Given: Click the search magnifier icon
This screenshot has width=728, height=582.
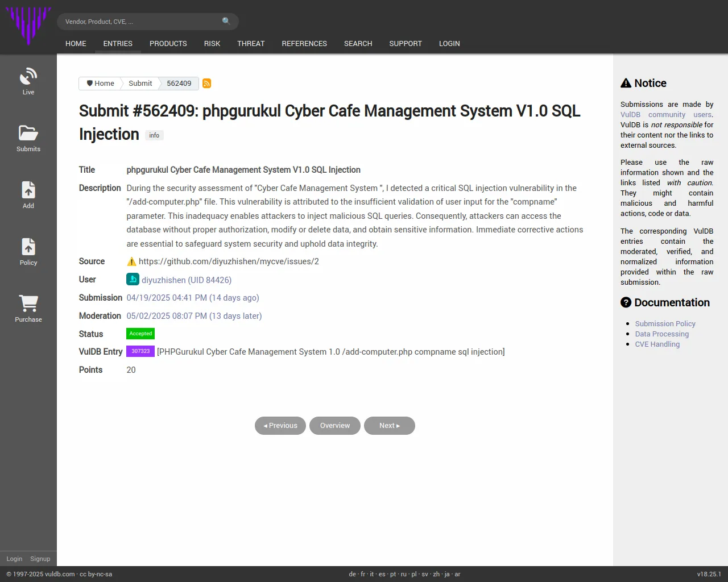Looking at the screenshot, I should (226, 21).
